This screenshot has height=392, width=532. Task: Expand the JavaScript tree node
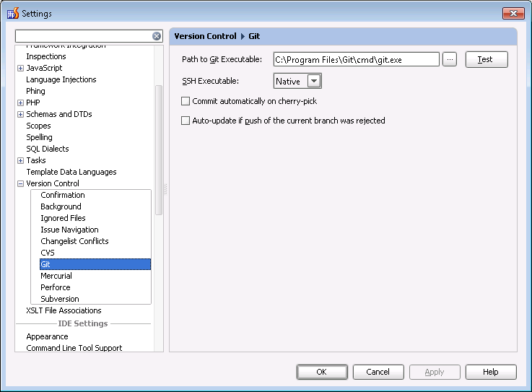20,68
